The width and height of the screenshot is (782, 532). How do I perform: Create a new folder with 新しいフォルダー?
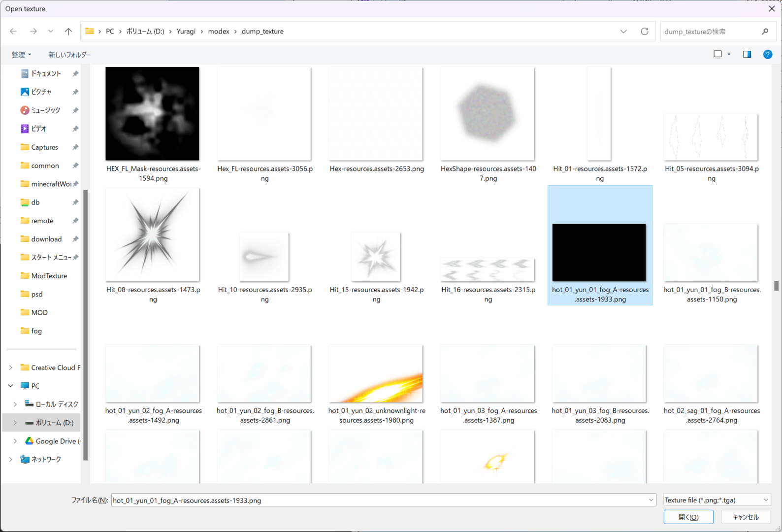tap(69, 55)
